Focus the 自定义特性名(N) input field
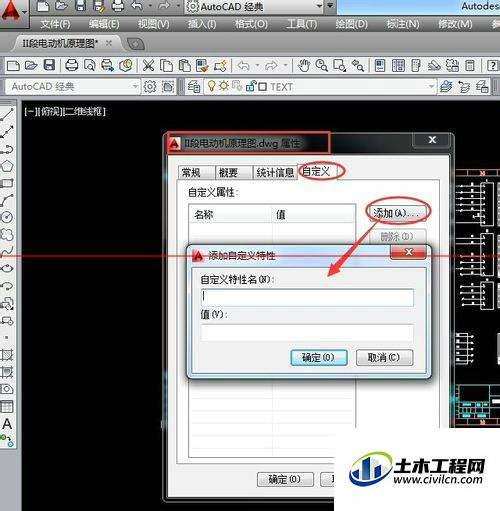500x511 pixels. (x=307, y=297)
